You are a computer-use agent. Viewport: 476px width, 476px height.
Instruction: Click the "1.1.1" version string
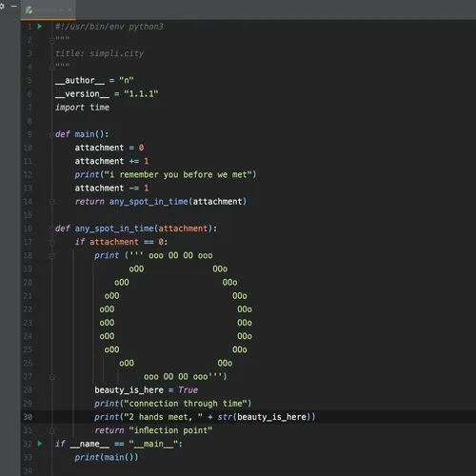(141, 94)
